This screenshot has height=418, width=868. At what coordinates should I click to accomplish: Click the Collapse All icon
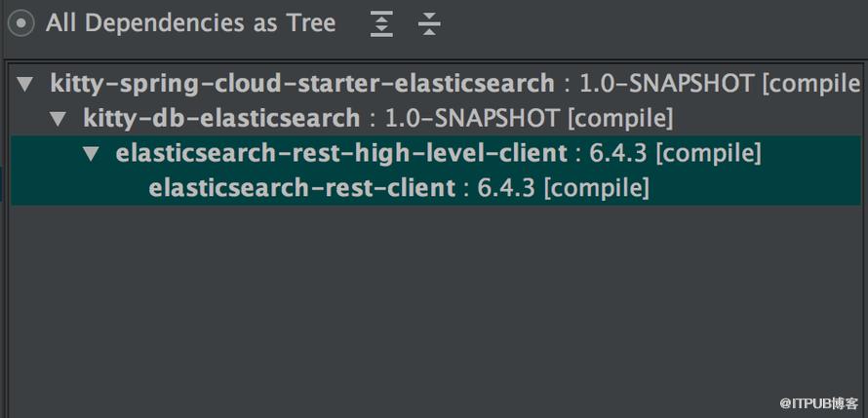point(429,23)
